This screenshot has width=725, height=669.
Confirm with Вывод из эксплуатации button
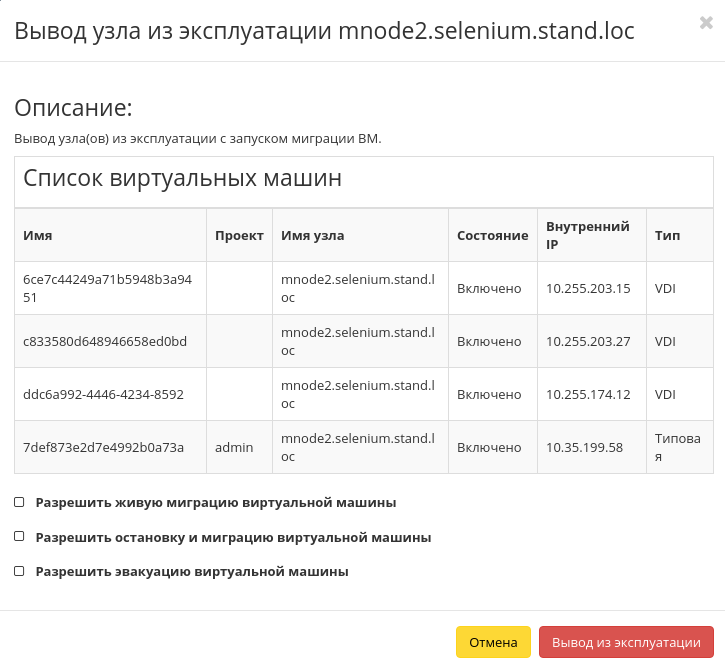coord(626,642)
